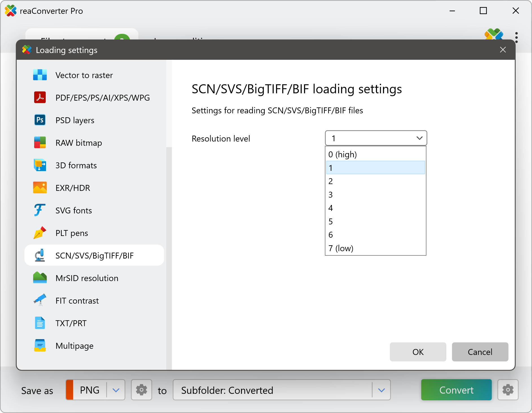
Task: Click the SVG fonts letter icon
Action: (40, 210)
